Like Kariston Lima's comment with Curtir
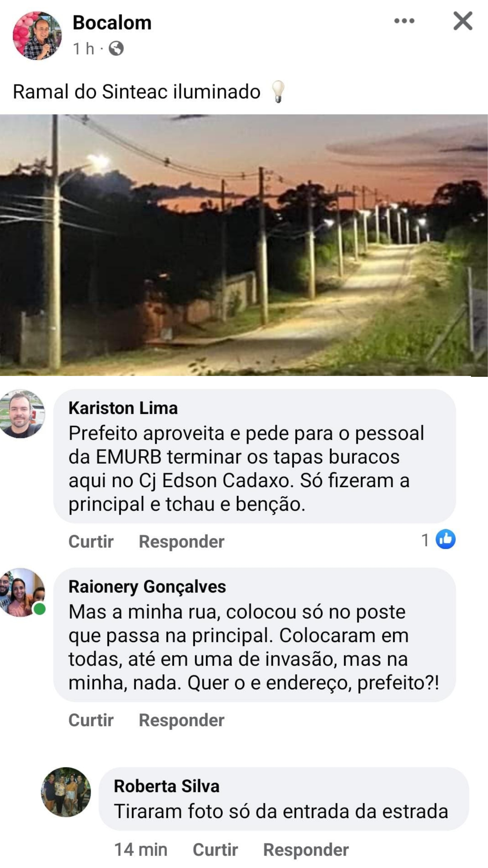Image resolution: width=488 pixels, height=868 pixels. point(91,541)
